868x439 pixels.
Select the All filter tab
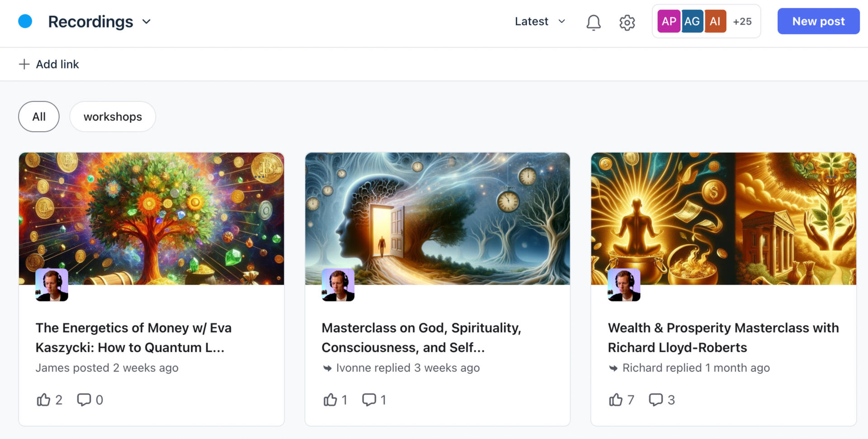click(39, 117)
